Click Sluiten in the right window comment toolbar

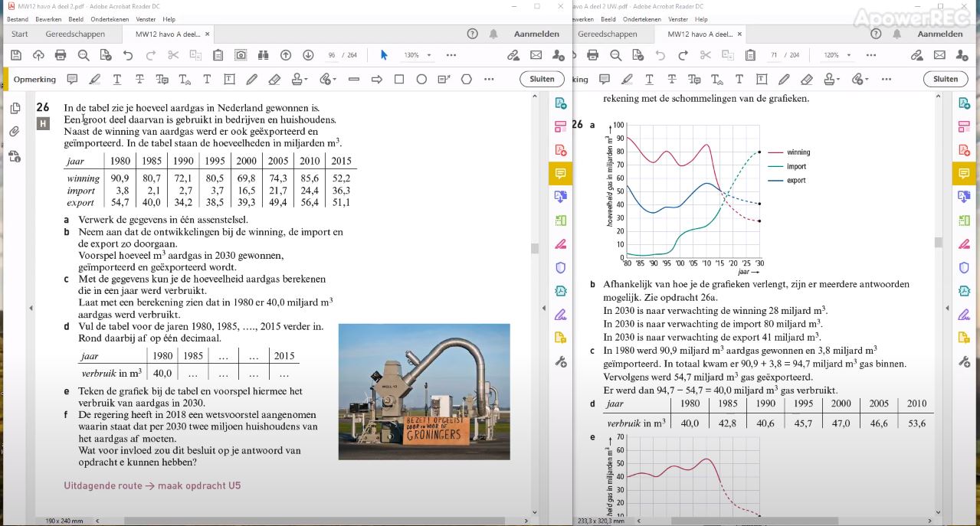click(x=946, y=79)
